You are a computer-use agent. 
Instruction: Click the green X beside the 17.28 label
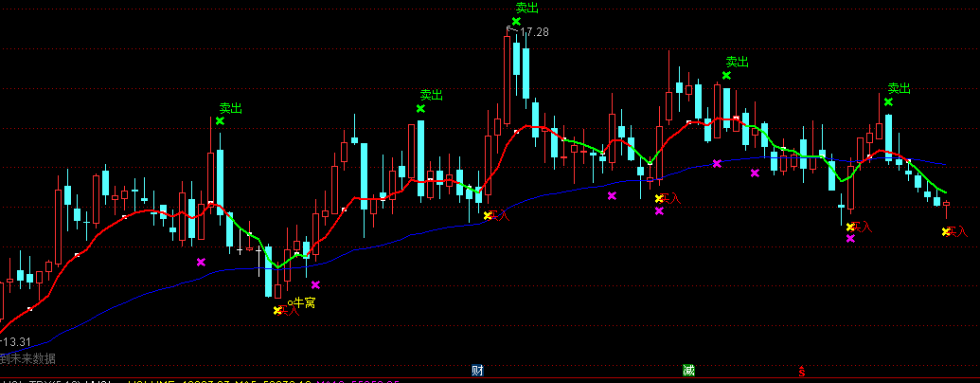tap(516, 21)
